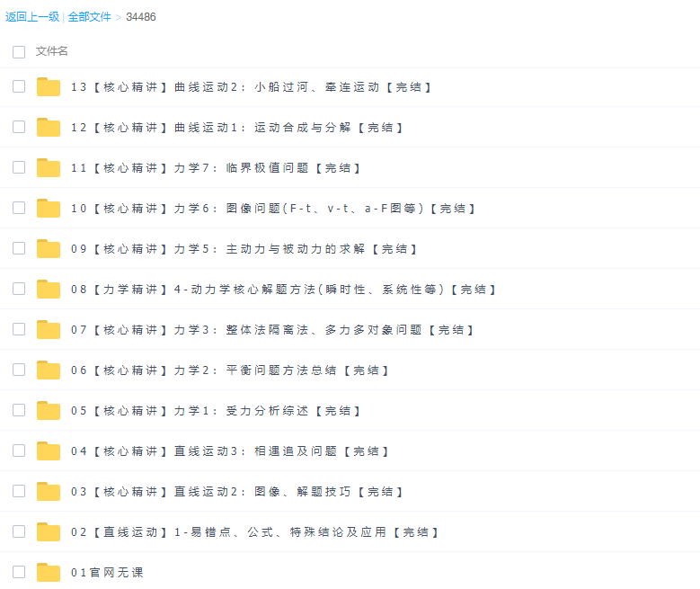Viewport: 700px width, 589px height.
Task: Click folder icon for 11 力学7 临界极值问题
Action: click(x=49, y=168)
